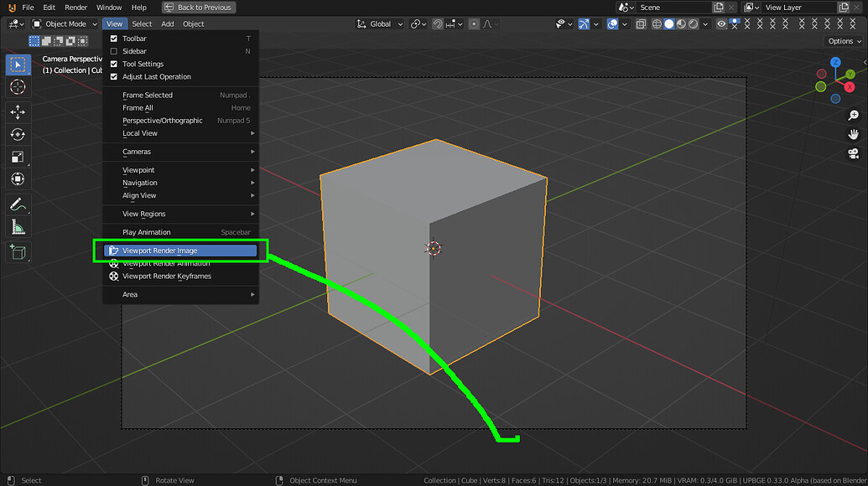
Task: Switch to wireframe shading mode
Action: (657, 23)
